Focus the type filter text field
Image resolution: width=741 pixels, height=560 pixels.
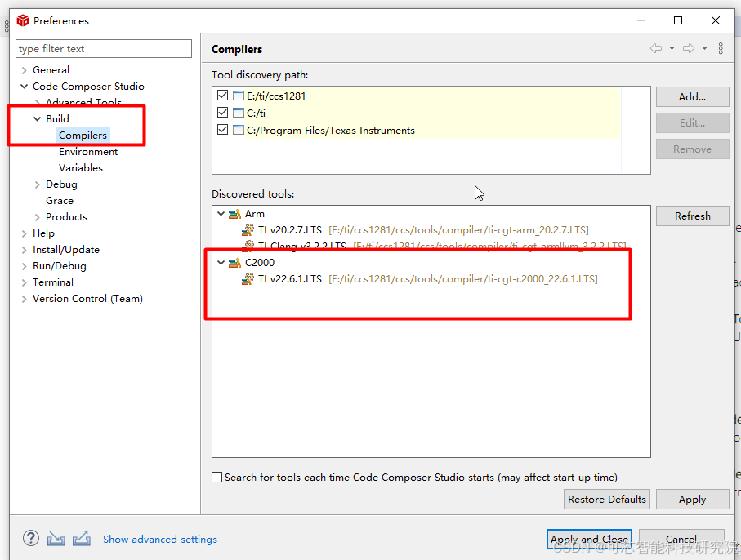(x=104, y=49)
